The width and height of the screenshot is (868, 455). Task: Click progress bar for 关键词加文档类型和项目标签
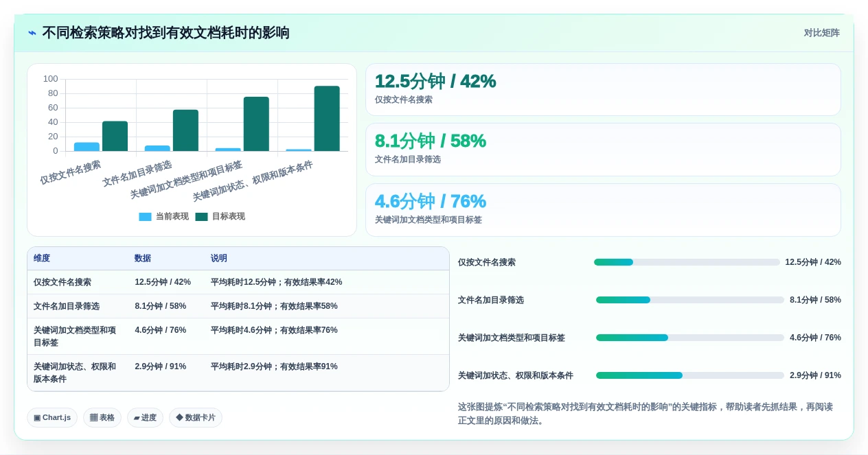pos(690,338)
